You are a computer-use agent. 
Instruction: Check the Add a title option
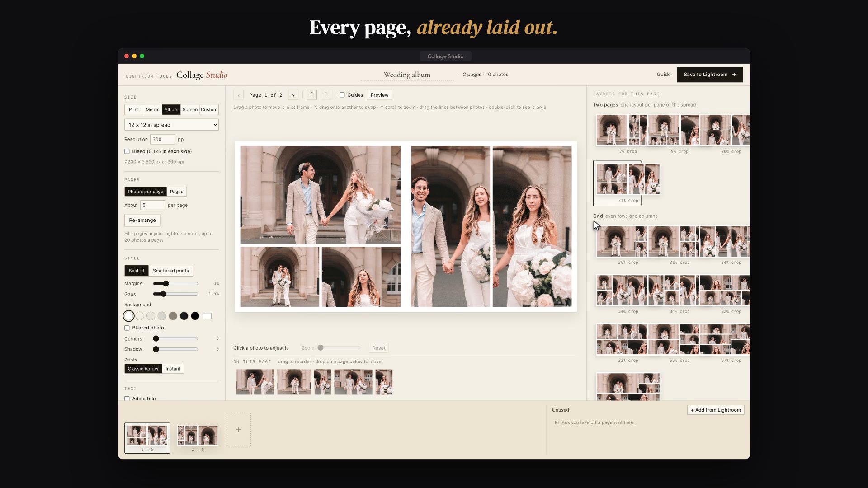[127, 399]
